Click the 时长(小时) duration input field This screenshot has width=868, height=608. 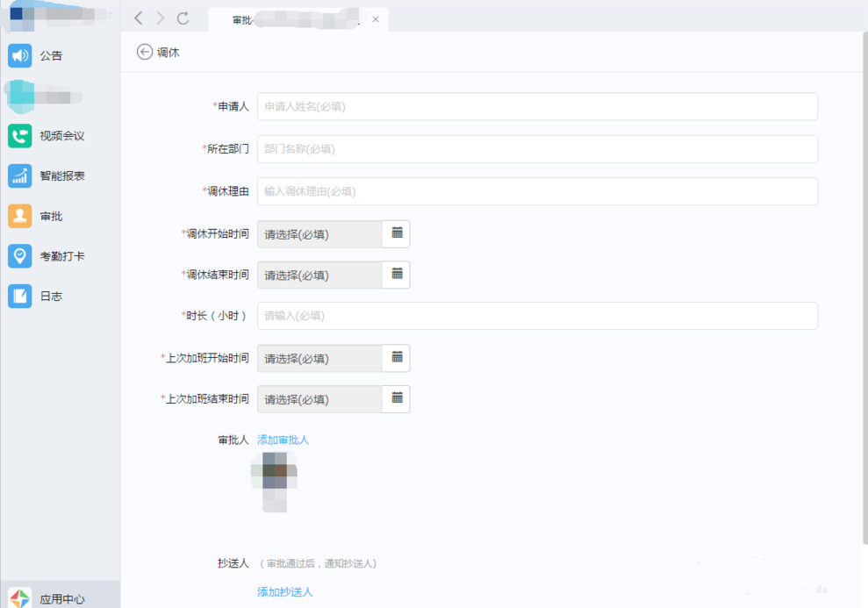[537, 316]
